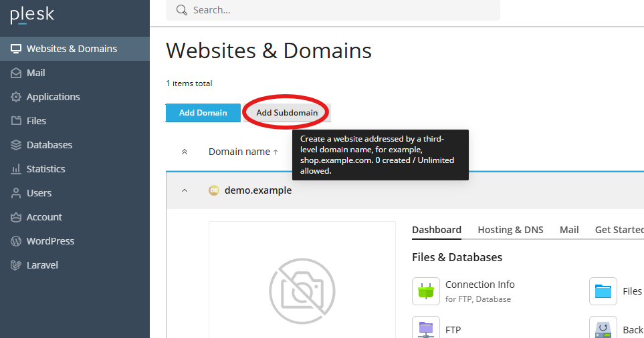Click the Files folder sidebar icon

click(x=16, y=121)
